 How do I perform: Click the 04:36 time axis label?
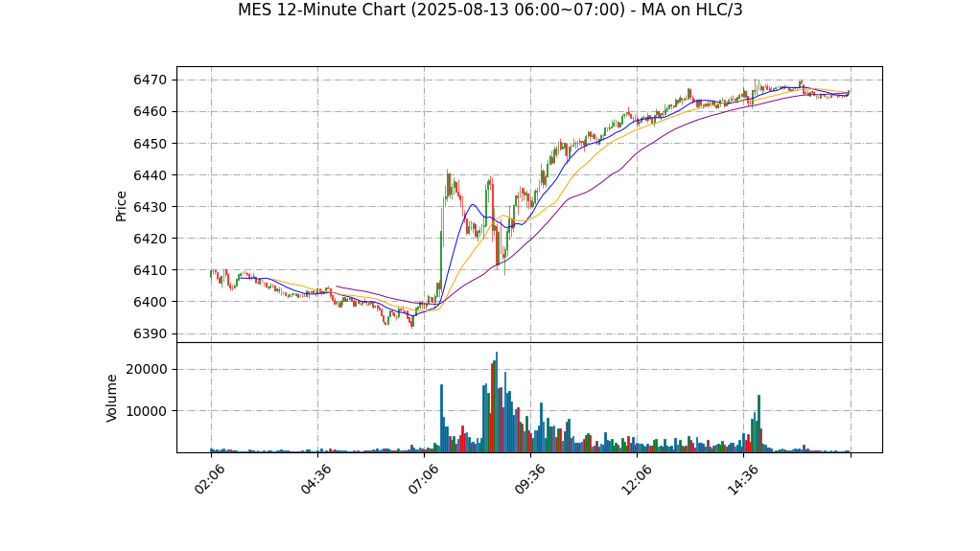pos(316,479)
